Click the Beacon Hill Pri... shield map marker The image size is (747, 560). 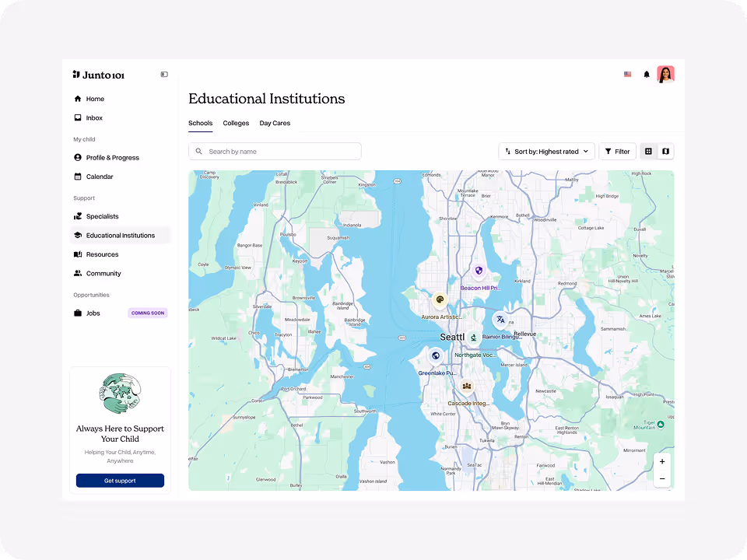[479, 271]
